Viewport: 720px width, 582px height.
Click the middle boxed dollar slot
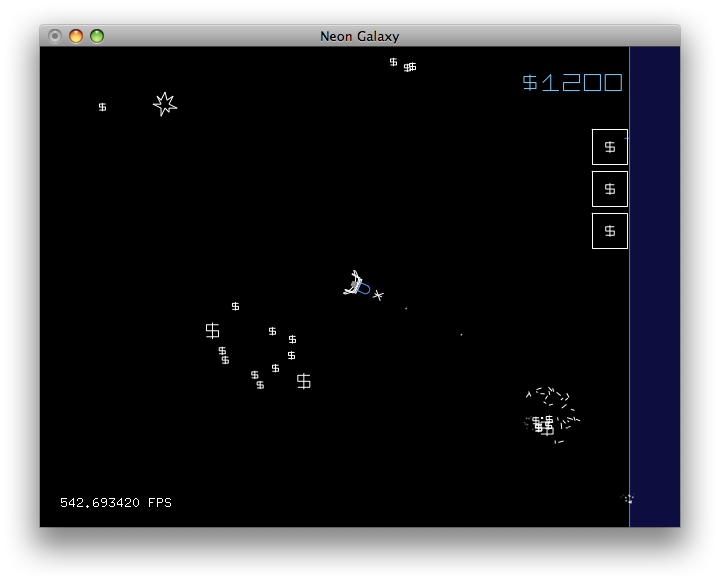pyautogui.click(x=610, y=189)
